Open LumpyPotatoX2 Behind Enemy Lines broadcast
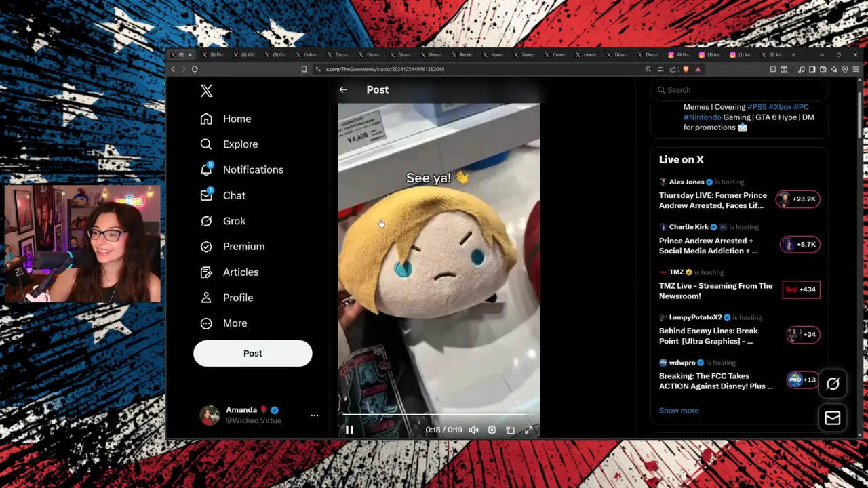868x488 pixels. coord(709,335)
